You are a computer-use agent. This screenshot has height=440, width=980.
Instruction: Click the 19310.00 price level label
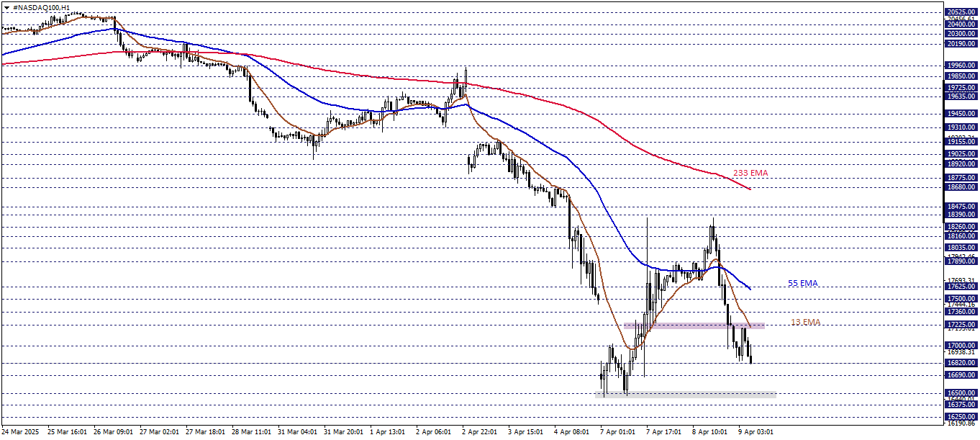click(962, 127)
